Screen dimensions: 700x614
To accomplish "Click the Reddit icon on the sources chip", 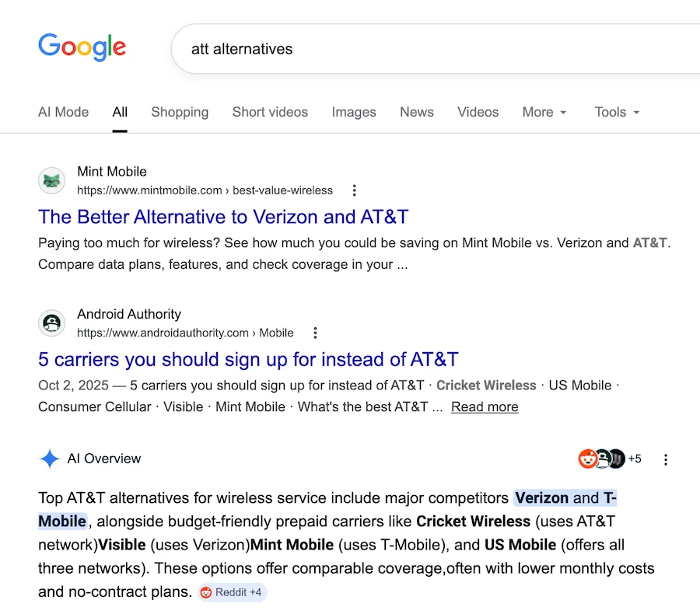I will [589, 459].
